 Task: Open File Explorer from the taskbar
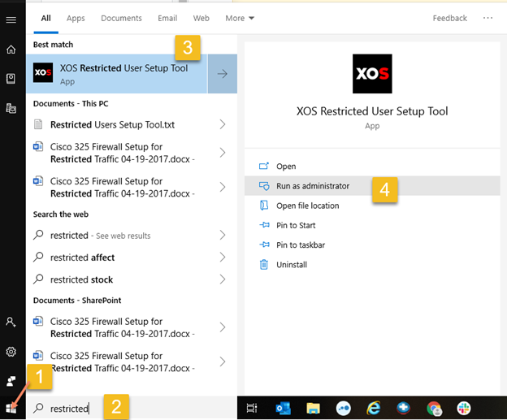click(313, 408)
